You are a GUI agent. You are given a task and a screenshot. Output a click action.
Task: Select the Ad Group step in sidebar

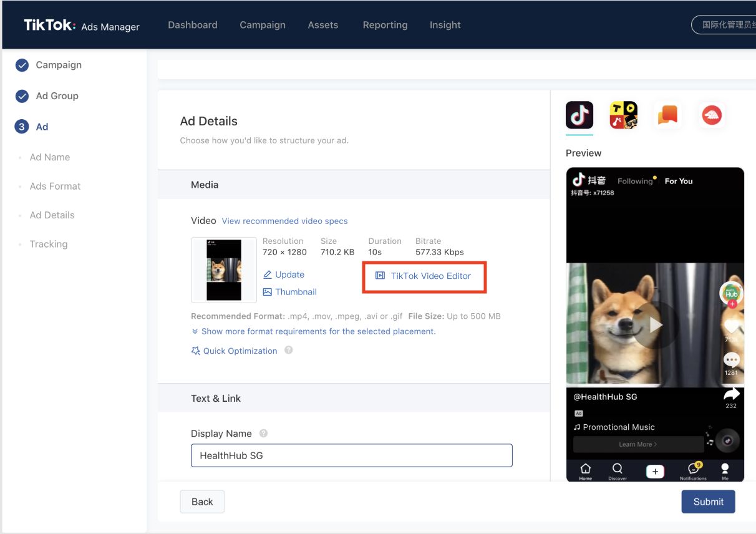click(57, 96)
